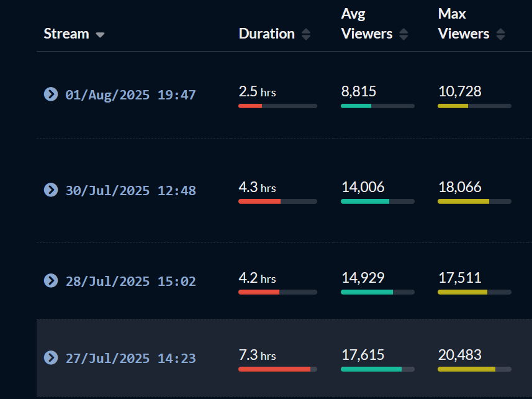
Task: Click the 14,006 average viewers value
Action: [x=363, y=187]
